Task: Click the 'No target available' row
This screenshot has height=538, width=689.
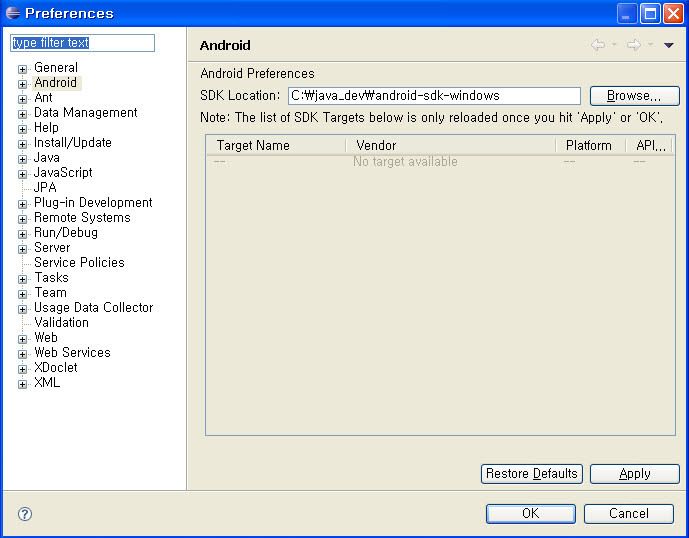Action: 440,162
